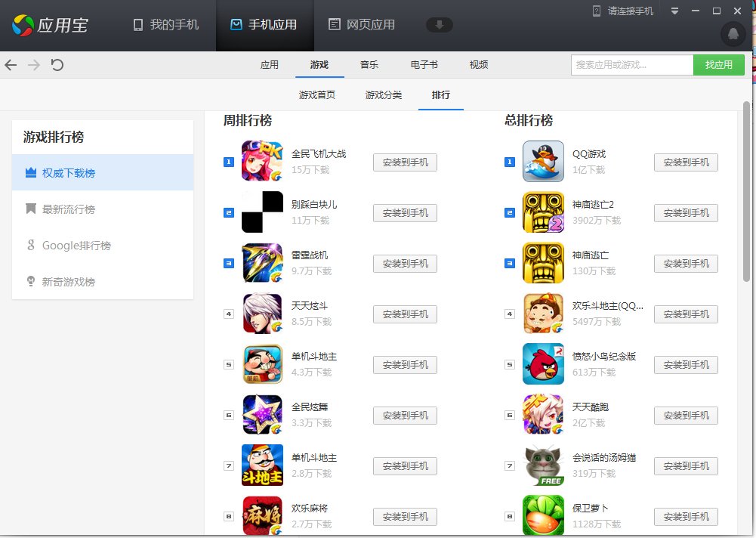Click the QQ avatar bell icon
The height and width of the screenshot is (538, 756).
(733, 33)
